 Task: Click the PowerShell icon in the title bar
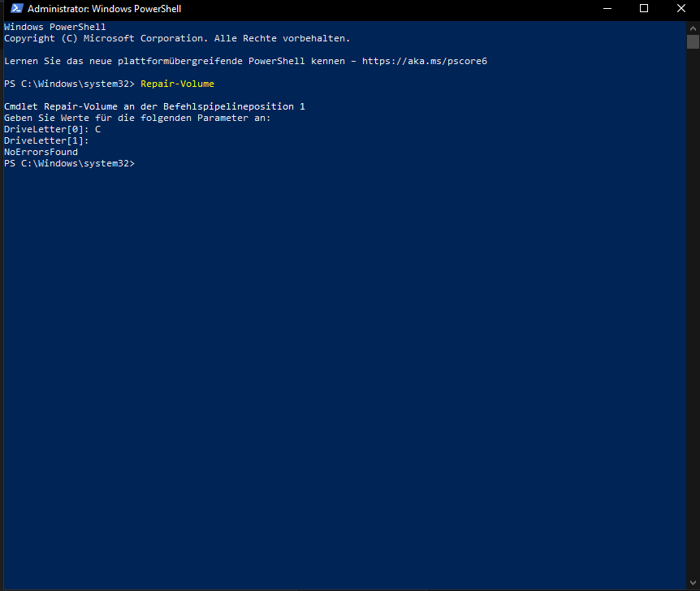tap(15, 9)
